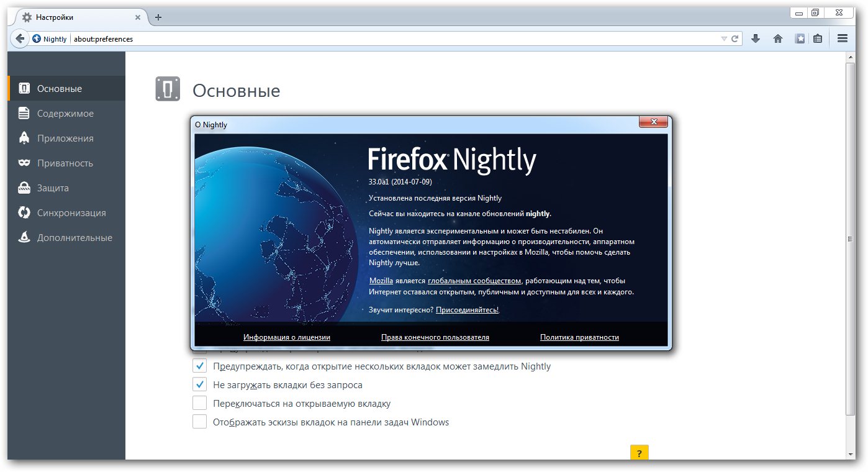Image resolution: width=868 pixels, height=472 pixels.
Task: Click the Защита lock icon
Action: click(24, 188)
